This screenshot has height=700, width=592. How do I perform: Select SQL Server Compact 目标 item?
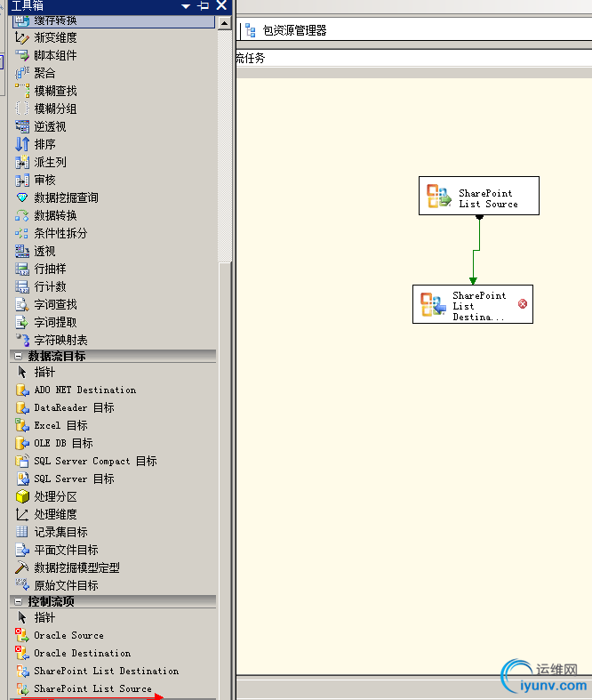click(x=86, y=461)
